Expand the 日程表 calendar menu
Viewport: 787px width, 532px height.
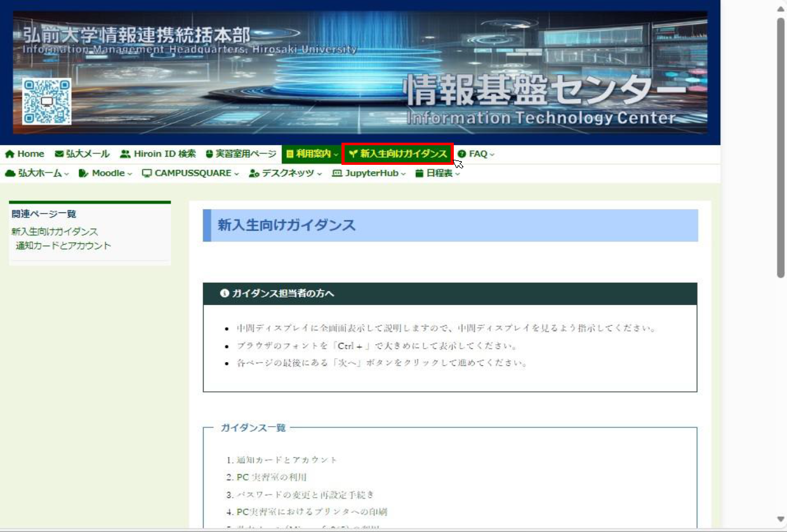[x=437, y=173]
